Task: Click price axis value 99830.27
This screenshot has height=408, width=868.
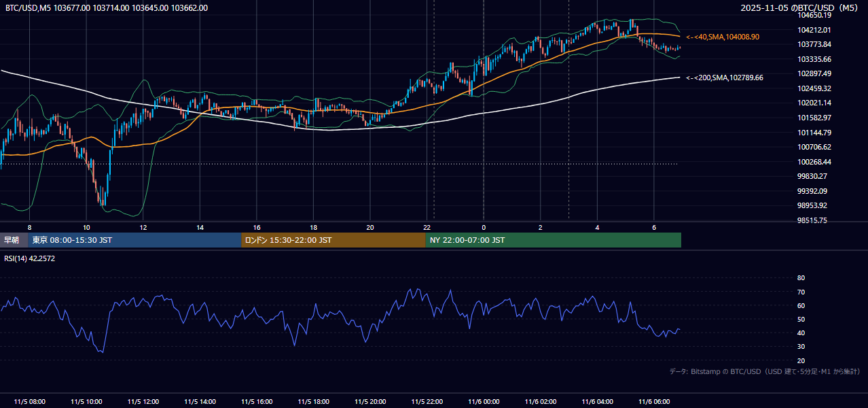Action: click(812, 176)
